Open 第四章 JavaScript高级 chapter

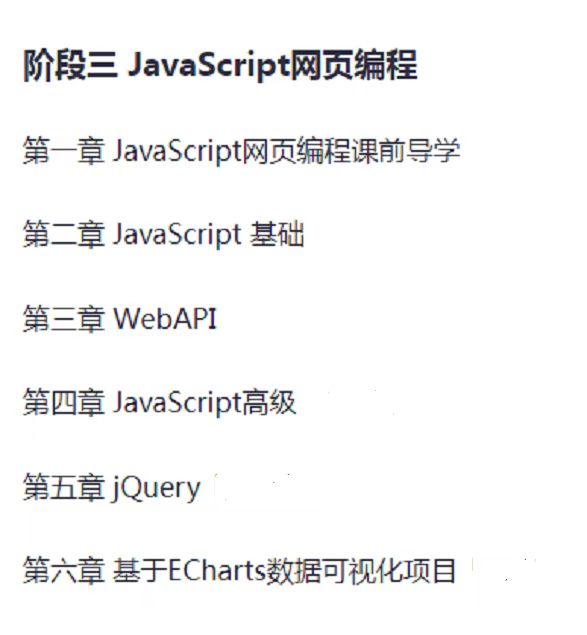click(160, 403)
